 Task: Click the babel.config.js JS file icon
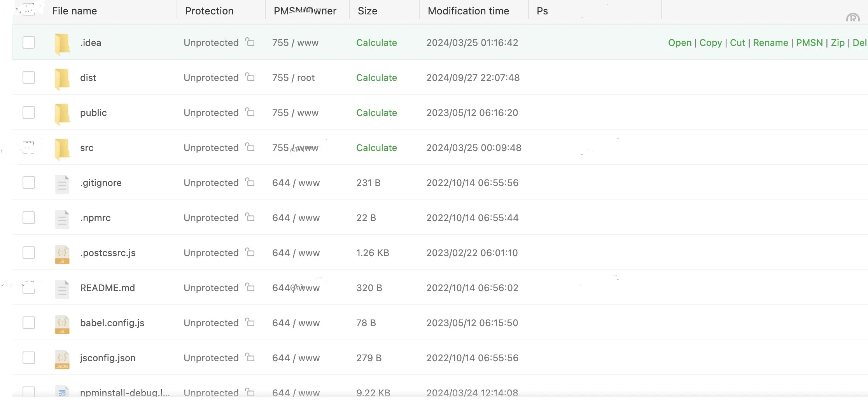coord(62,324)
